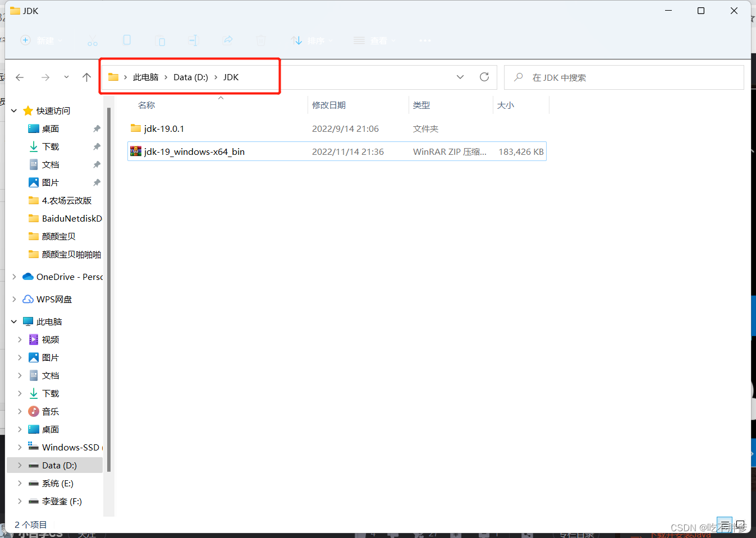The width and height of the screenshot is (756, 538).
Task: Open the 4.农场云改版 folder
Action: pyautogui.click(x=66, y=200)
